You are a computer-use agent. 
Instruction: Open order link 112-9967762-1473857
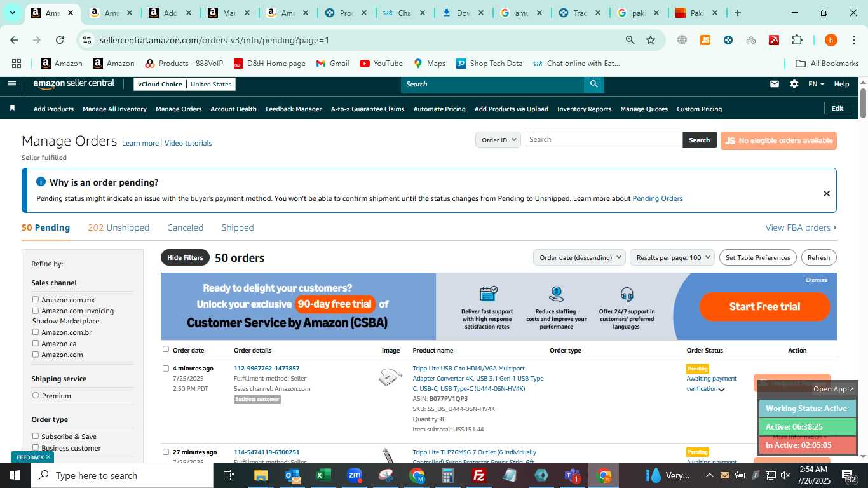[x=266, y=368]
